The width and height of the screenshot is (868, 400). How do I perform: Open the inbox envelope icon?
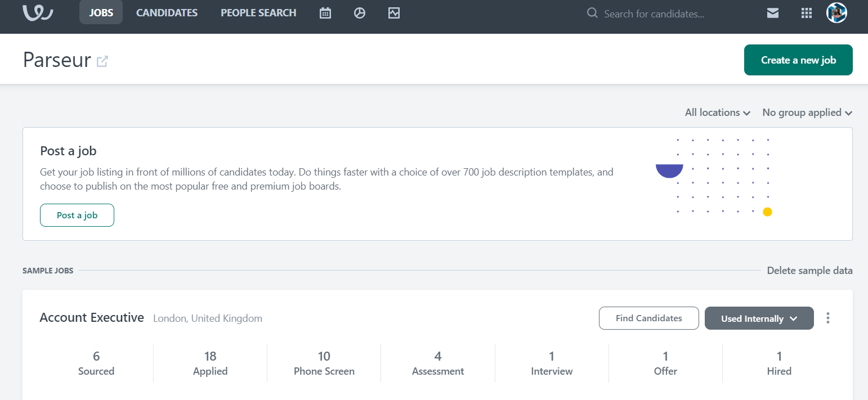[772, 12]
